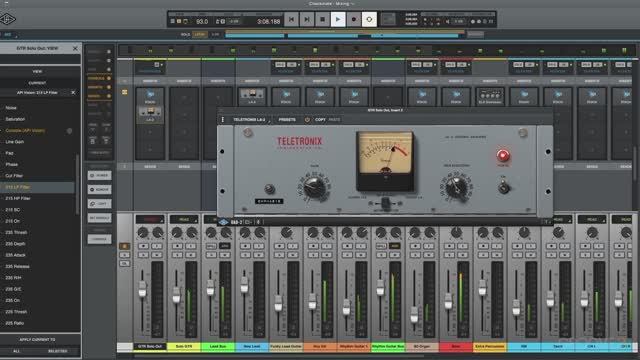The width and height of the screenshot is (640, 360).
Task: Select the 215 HP Filter entry
Action: [18, 198]
